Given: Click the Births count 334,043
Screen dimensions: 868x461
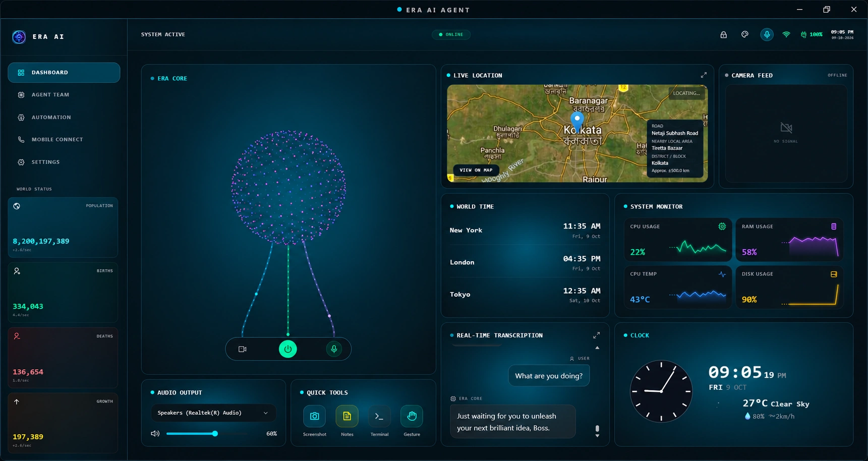Looking at the screenshot, I should click(28, 307).
